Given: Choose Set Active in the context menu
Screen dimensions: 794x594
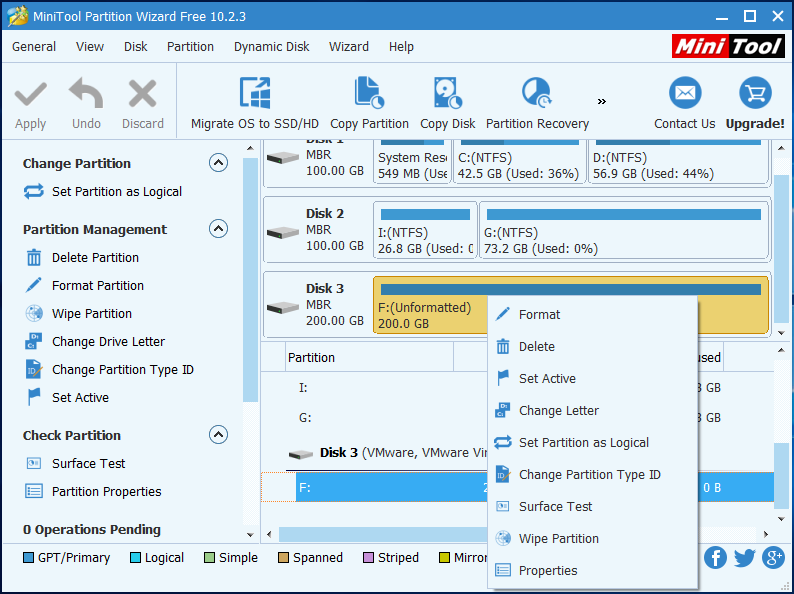Looking at the screenshot, I should pos(592,379).
